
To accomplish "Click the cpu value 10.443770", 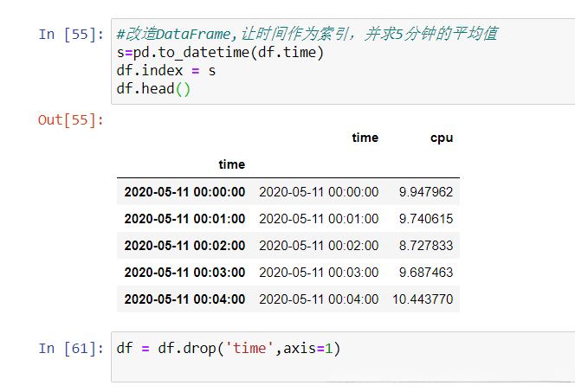I will (423, 299).
